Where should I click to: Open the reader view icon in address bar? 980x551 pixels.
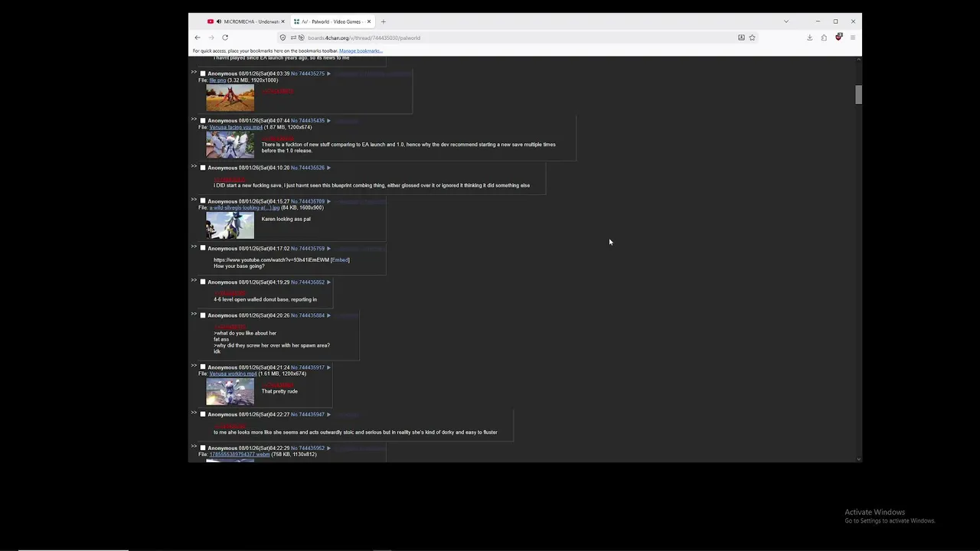point(741,37)
